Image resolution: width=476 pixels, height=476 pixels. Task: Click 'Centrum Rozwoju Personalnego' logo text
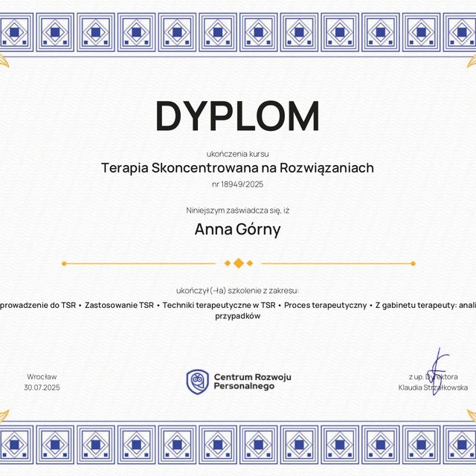click(x=252, y=382)
